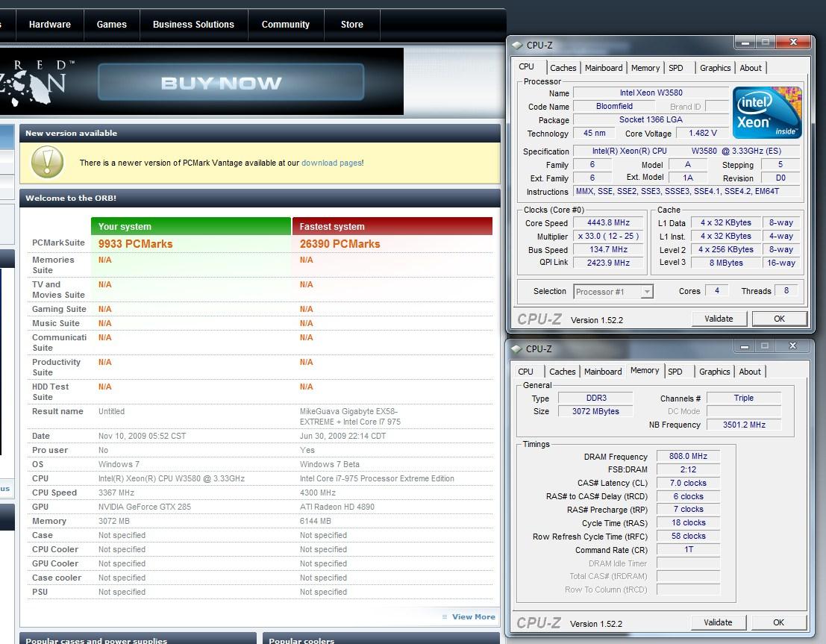
Task: Open the Hardware menu
Action: 49,24
